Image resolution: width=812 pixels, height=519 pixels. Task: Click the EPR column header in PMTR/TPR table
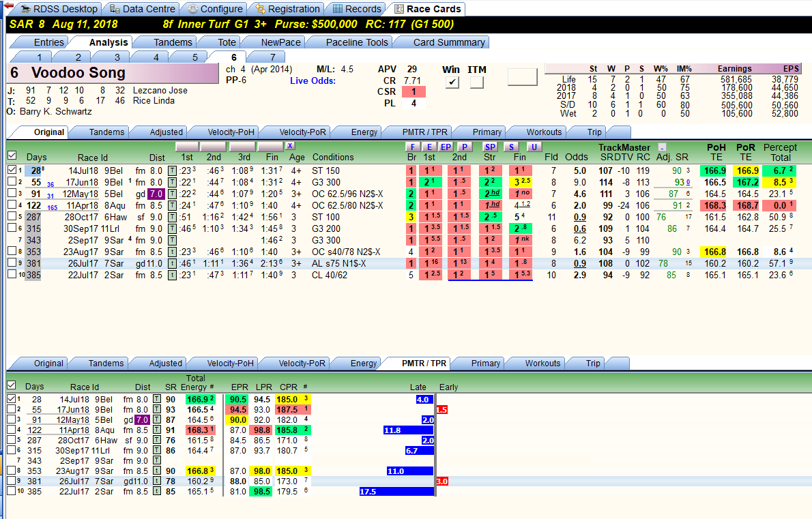(x=240, y=387)
